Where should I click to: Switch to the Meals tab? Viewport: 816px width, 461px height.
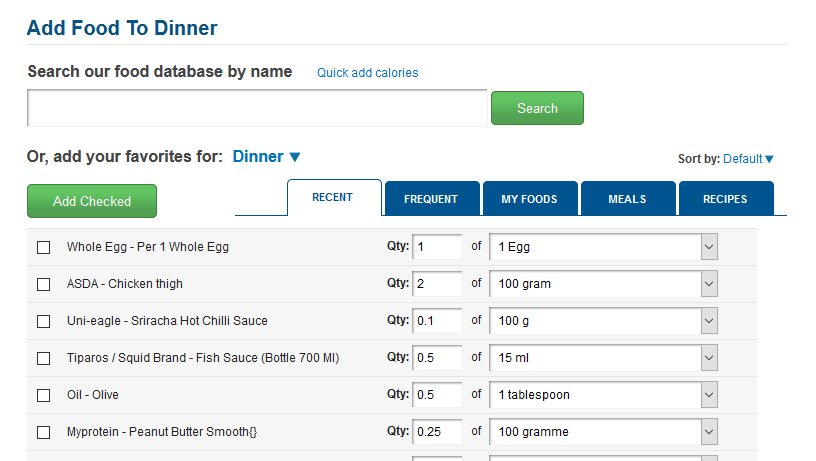click(x=627, y=199)
